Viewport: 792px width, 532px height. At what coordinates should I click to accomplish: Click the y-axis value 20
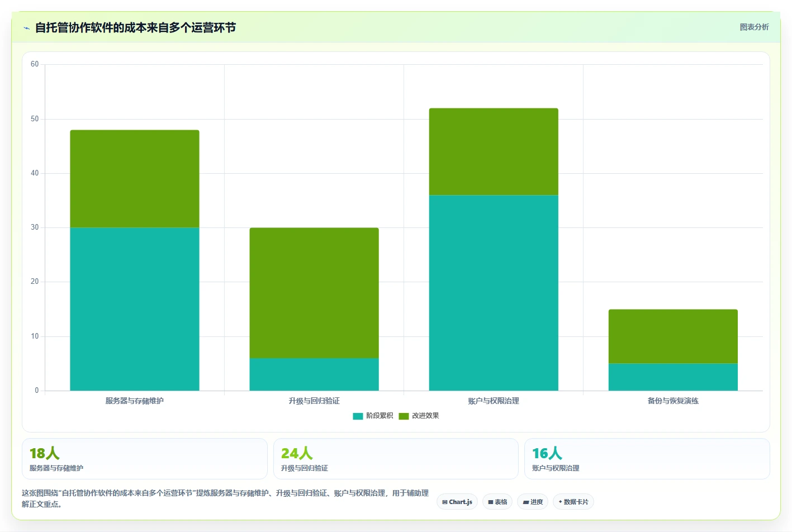(x=35, y=282)
